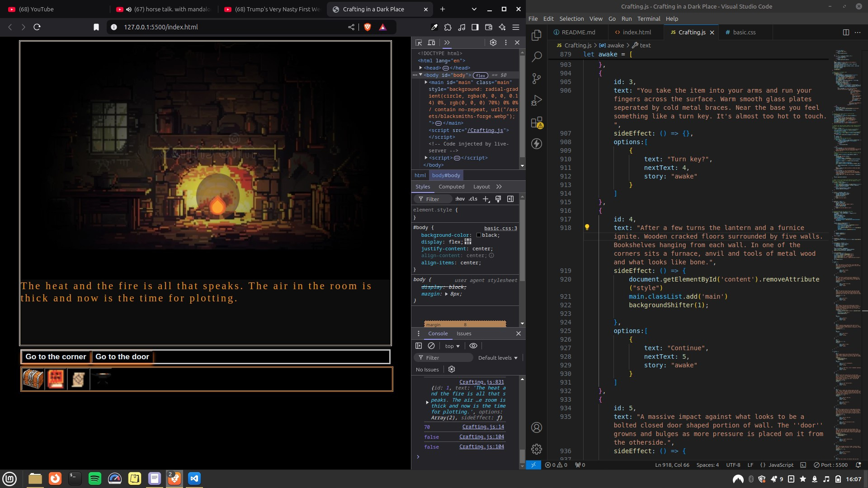This screenshot has height=488, width=868.
Task: Create live expression with eye icon
Action: click(473, 346)
